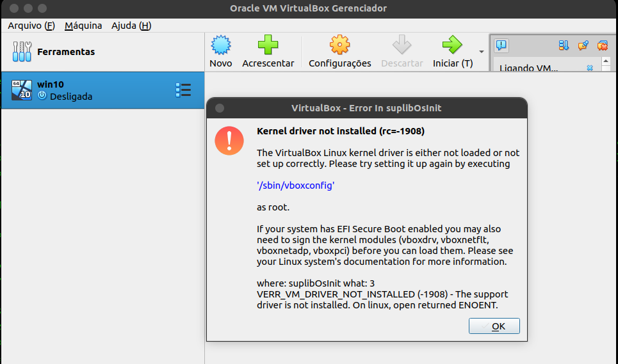Click the Descartar toolbar icon
Viewport: 618px width, 364px height.
coord(402,45)
